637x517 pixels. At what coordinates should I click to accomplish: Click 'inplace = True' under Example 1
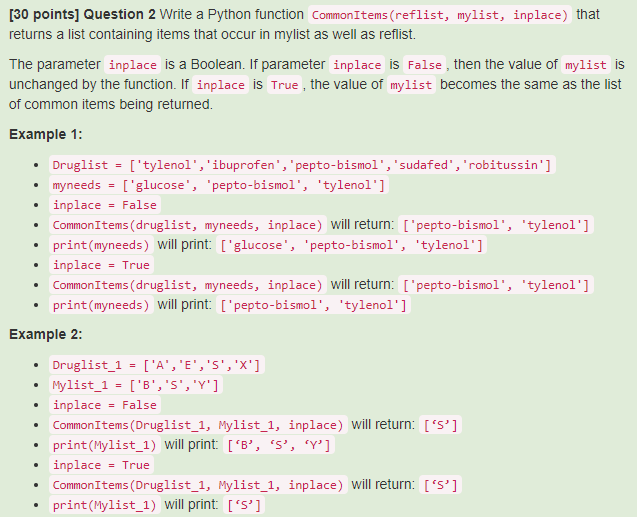[x=101, y=265]
